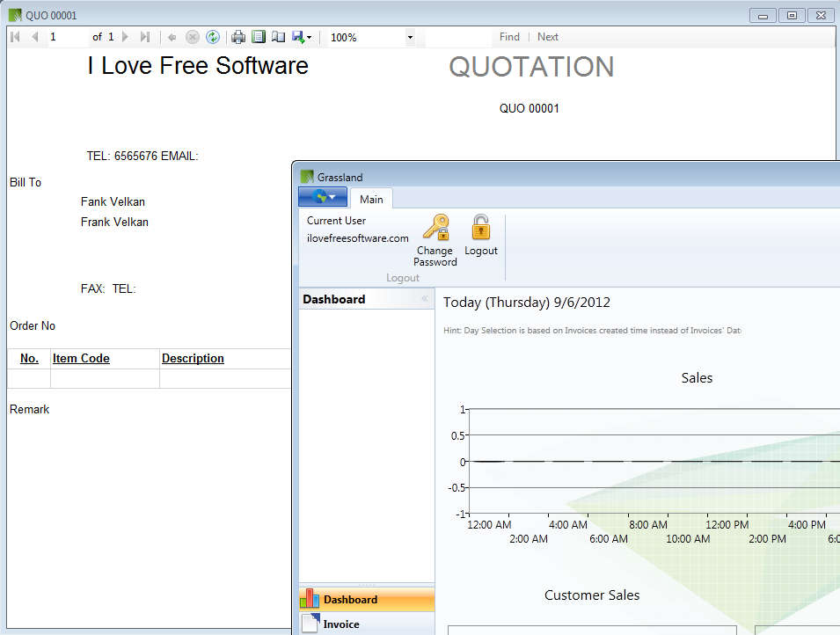Image resolution: width=840 pixels, height=635 pixels.
Task: Click the hint about Day Selection
Action: point(592,330)
